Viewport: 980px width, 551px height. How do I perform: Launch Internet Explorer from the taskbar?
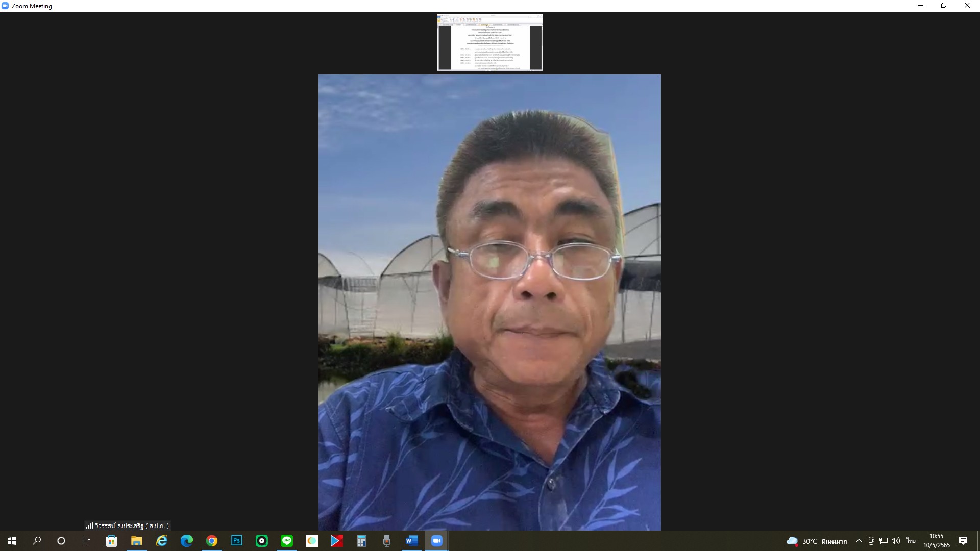pos(161,541)
